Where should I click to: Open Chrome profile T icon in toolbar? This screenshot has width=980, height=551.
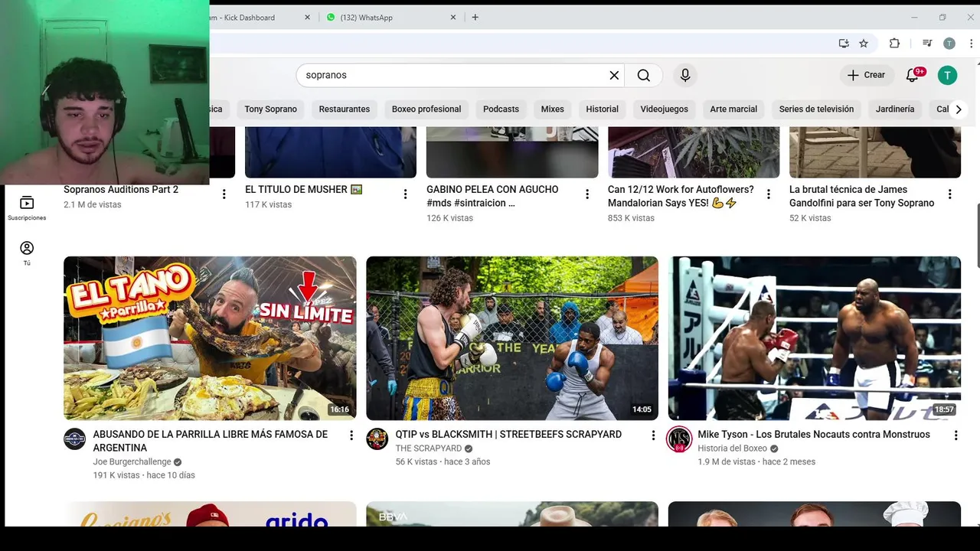click(x=949, y=44)
